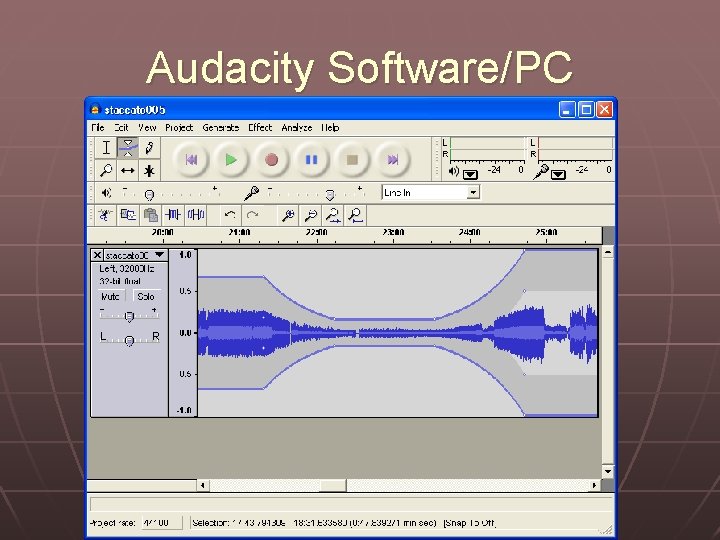This screenshot has height=540, width=720.
Task: Click the Zoom In icon
Action: [x=288, y=215]
